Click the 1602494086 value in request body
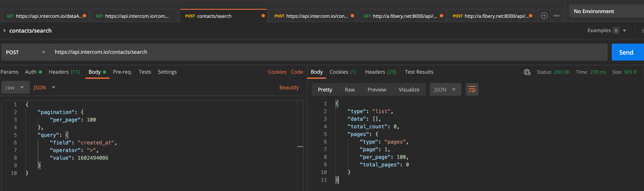 (93, 158)
